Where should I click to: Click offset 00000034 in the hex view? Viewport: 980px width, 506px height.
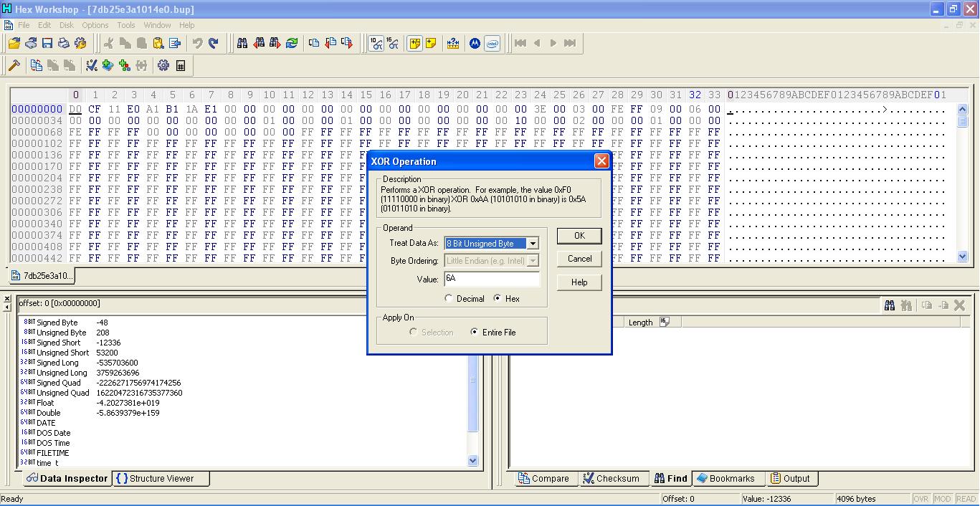[37, 120]
